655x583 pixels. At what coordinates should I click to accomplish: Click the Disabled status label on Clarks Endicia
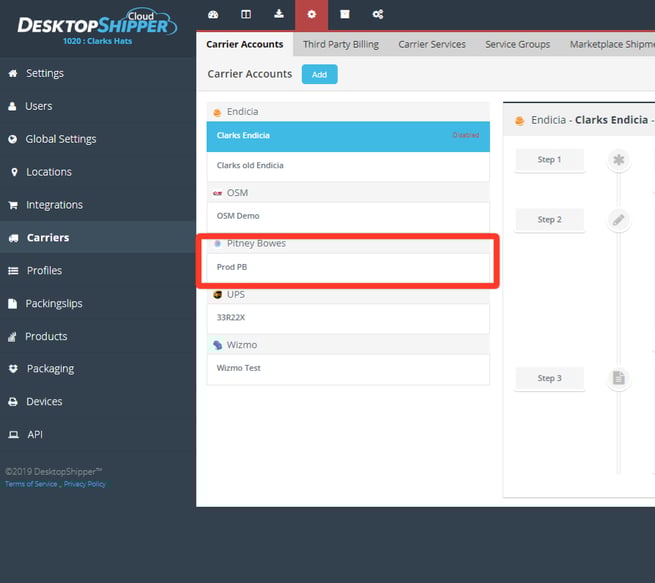(466, 135)
